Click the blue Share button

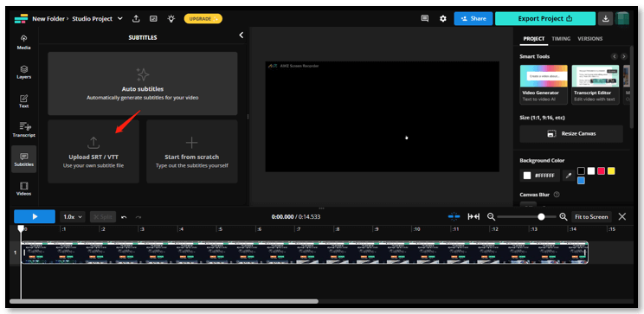point(473,18)
